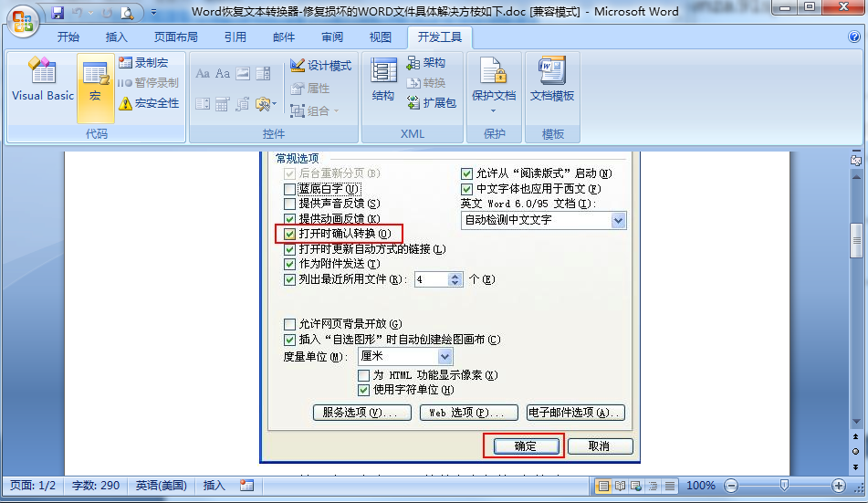Open Web 选项 button
This screenshot has width=868, height=503.
pyautogui.click(x=469, y=413)
